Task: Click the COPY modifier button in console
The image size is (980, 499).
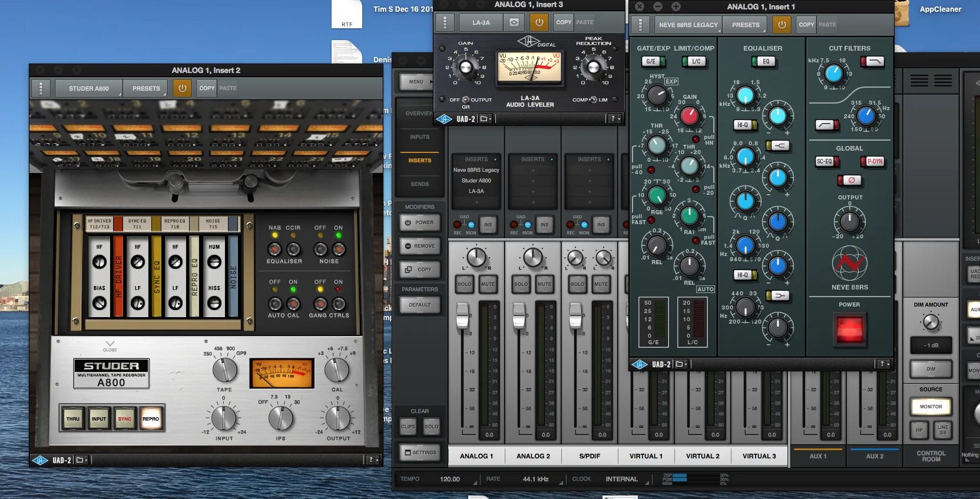Action: click(x=420, y=270)
